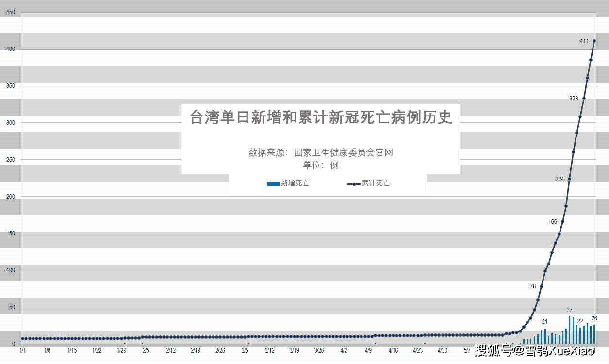This screenshot has width=609, height=364.
Task: Click the 411 data label at line peak
Action: [x=584, y=41]
